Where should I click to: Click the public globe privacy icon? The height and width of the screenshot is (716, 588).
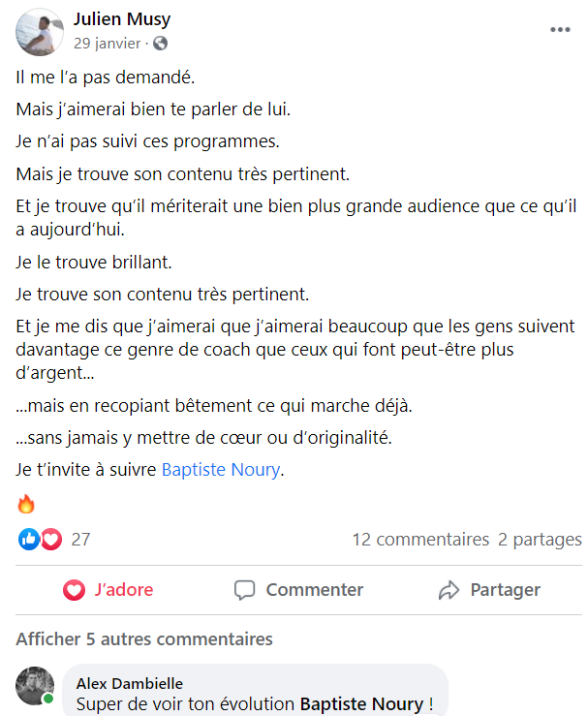click(x=160, y=44)
